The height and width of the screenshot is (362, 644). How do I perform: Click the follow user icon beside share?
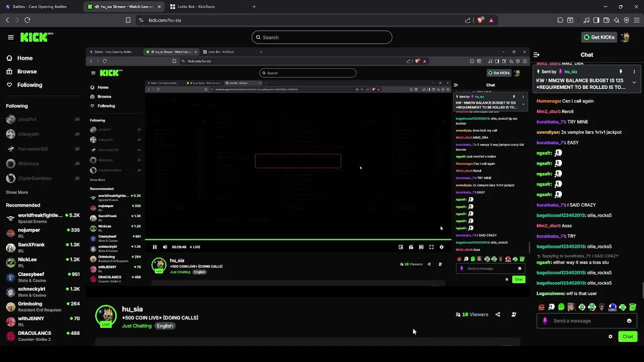tap(514, 314)
